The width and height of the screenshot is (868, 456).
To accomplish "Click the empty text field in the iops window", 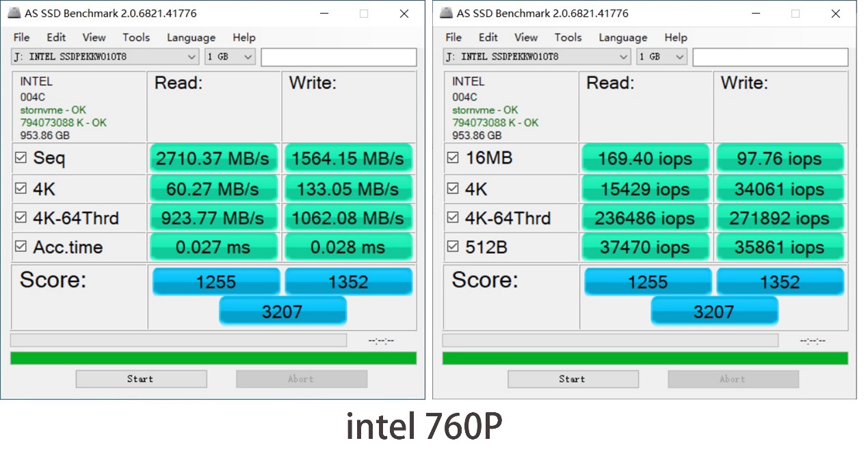I will tap(770, 58).
